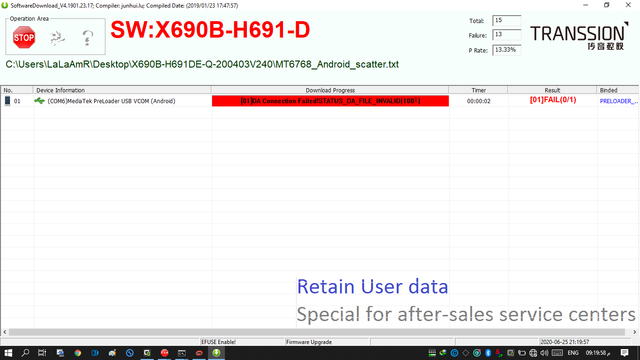Image resolution: width=640 pixels, height=360 pixels.
Task: Click the help question mark icon
Action: tap(87, 38)
